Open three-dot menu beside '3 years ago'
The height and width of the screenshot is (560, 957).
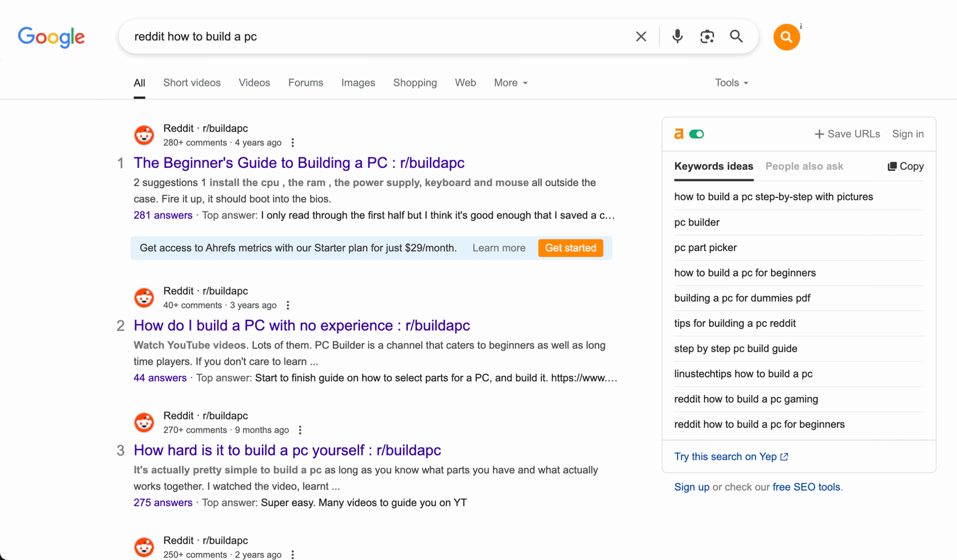(x=288, y=305)
